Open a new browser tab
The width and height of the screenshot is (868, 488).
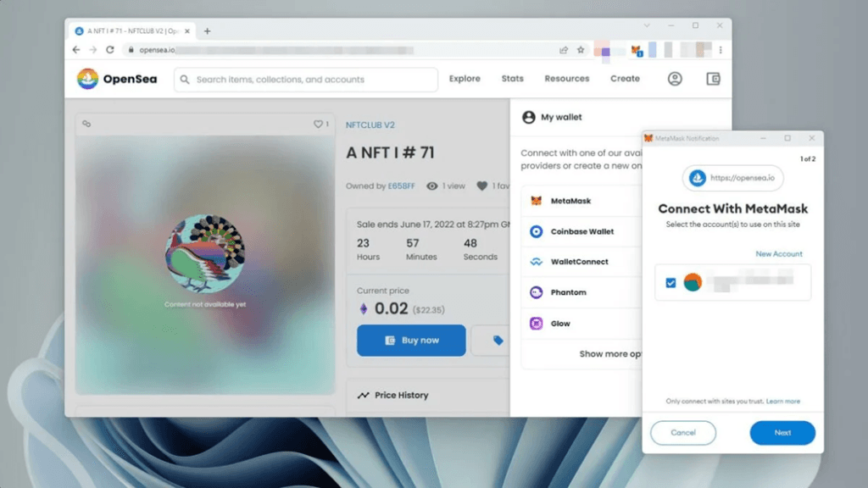[207, 31]
